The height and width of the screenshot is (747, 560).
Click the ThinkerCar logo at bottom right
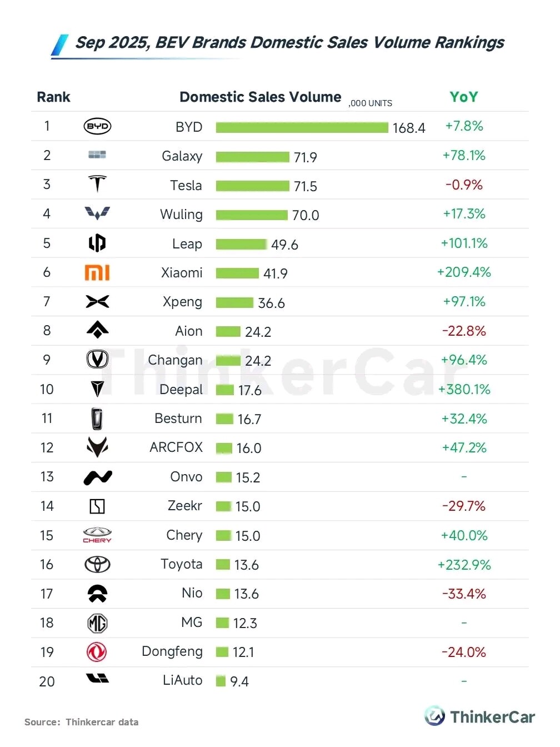pyautogui.click(x=480, y=716)
